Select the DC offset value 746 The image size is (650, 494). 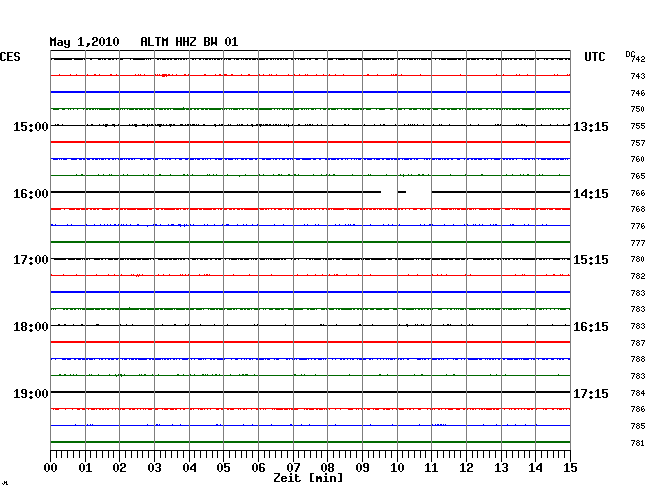638,93
